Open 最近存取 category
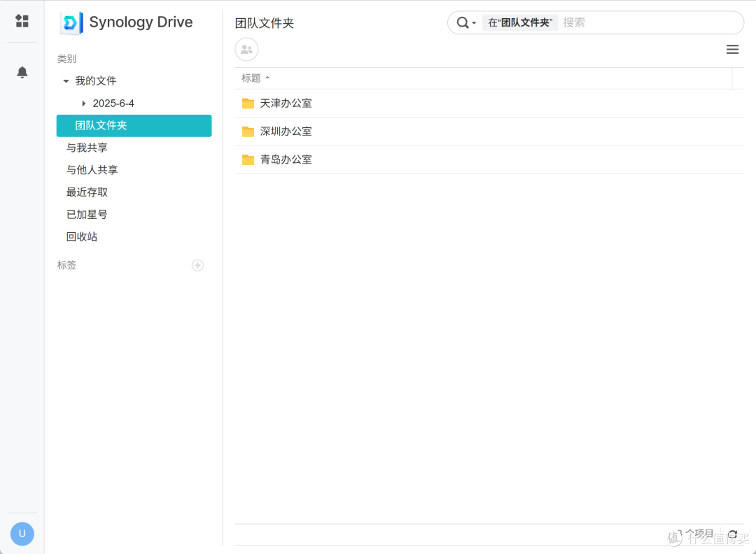Viewport: 756px width, 554px height. (x=87, y=192)
